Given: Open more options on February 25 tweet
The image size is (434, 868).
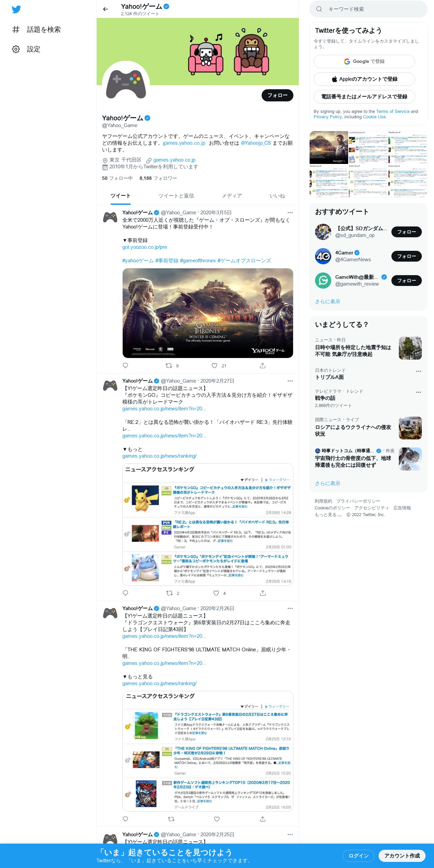Looking at the screenshot, I should pos(290,835).
